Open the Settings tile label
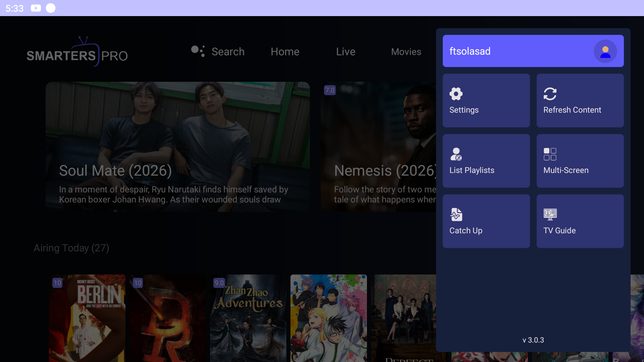 click(x=464, y=110)
